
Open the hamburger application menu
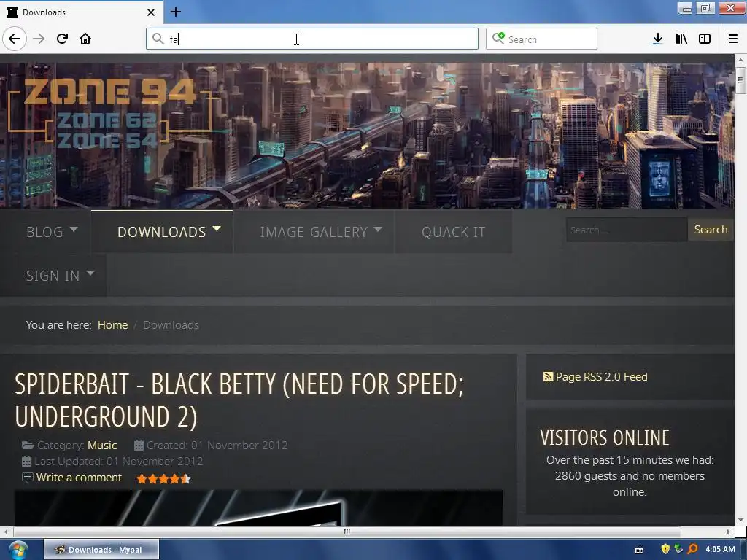click(x=733, y=39)
